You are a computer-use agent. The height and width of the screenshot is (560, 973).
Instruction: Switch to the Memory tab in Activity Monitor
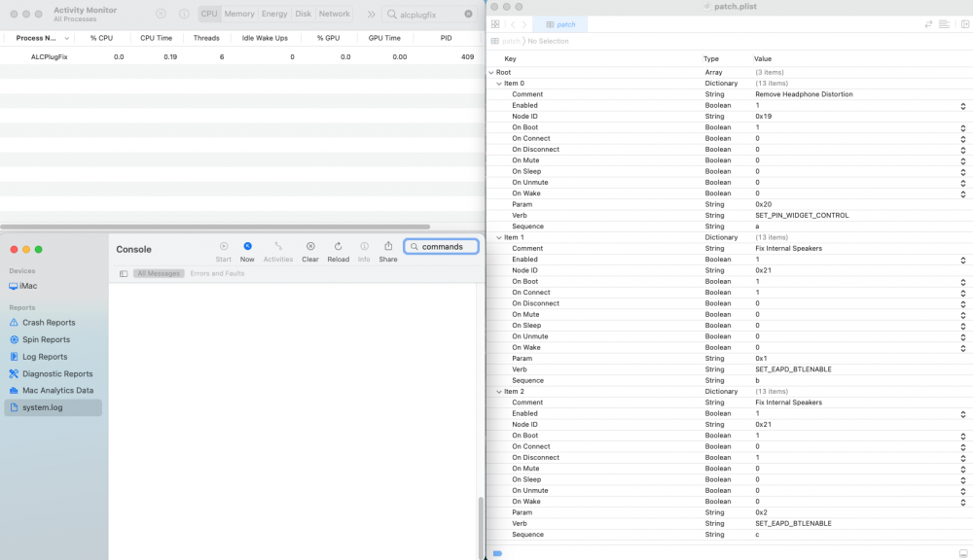(x=239, y=14)
